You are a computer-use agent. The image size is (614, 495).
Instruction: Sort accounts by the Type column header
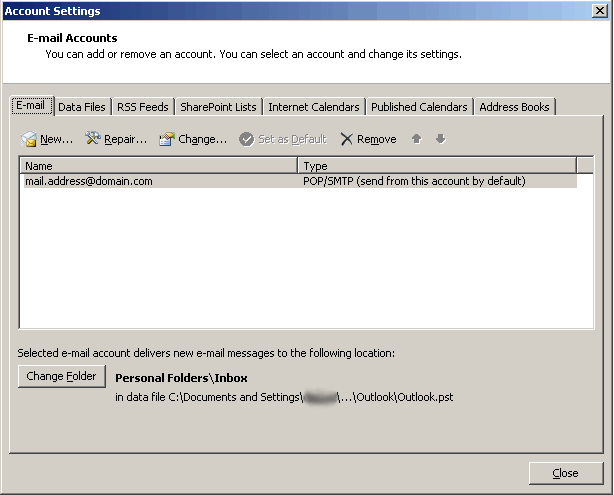click(436, 166)
